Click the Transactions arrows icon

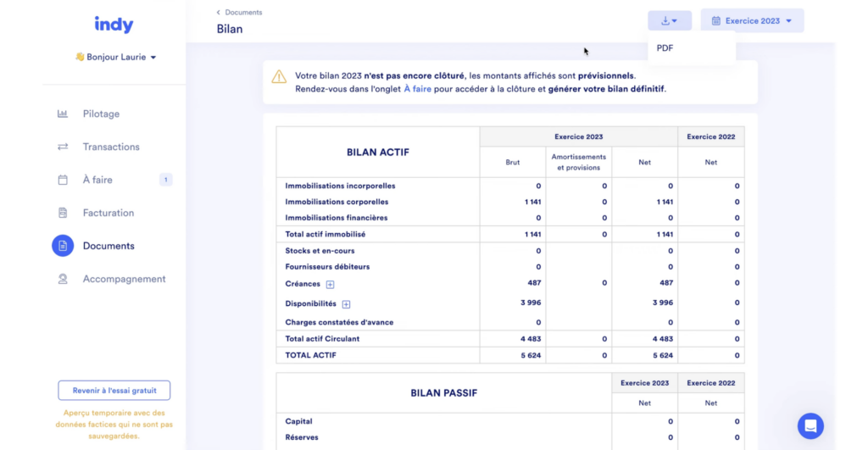pos(63,147)
